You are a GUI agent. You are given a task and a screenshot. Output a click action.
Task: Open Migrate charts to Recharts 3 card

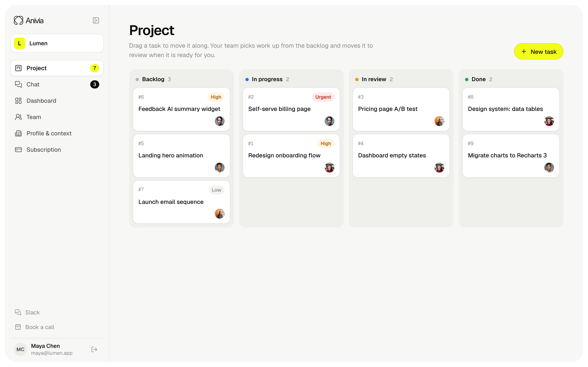pos(511,156)
